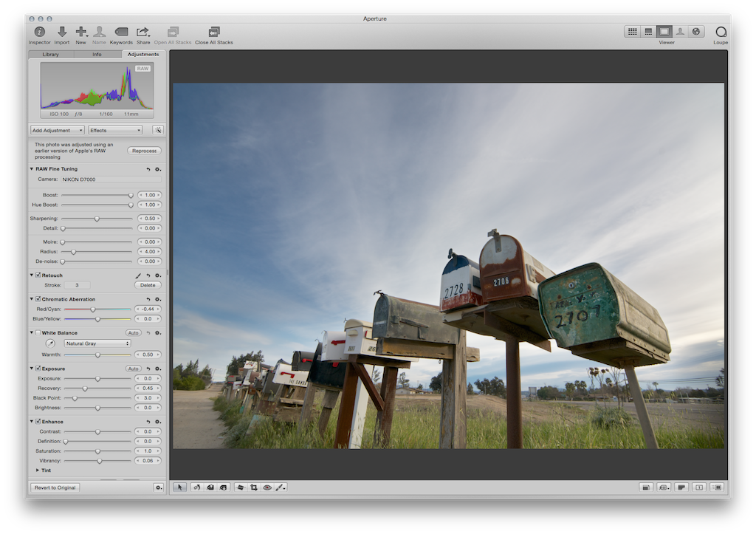Image resolution: width=756 pixels, height=534 pixels.
Task: Switch to the Library tab
Action: (51, 55)
